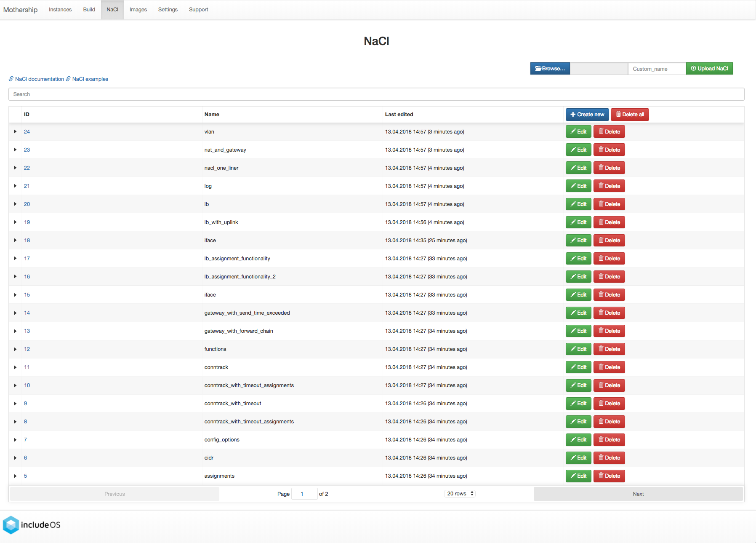Expand row 5 assignments

click(x=15, y=476)
